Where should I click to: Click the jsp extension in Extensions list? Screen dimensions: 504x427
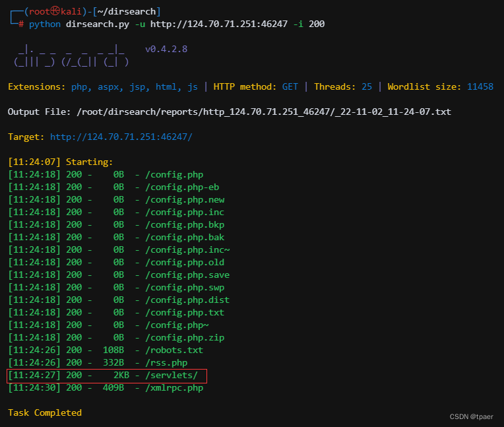pos(139,87)
